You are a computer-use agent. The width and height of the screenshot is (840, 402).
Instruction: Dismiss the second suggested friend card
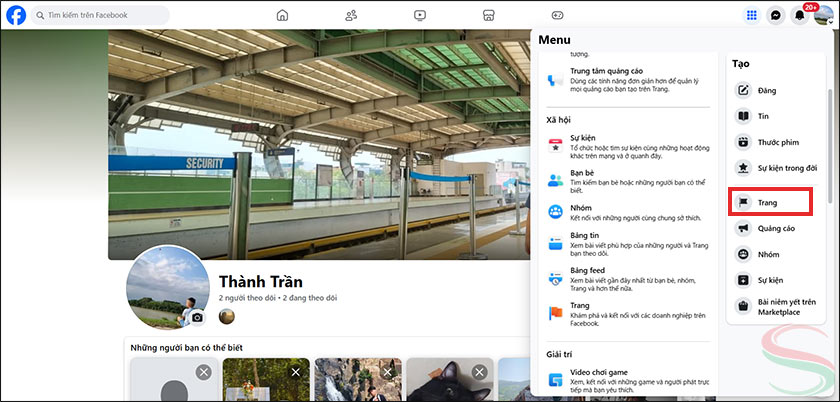[296, 372]
